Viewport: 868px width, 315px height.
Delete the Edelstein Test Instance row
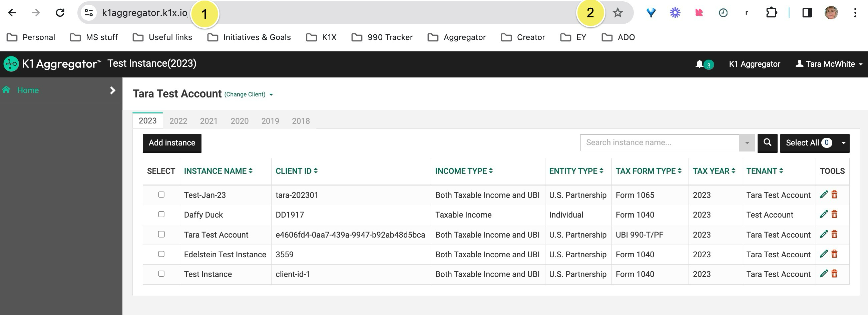point(834,254)
